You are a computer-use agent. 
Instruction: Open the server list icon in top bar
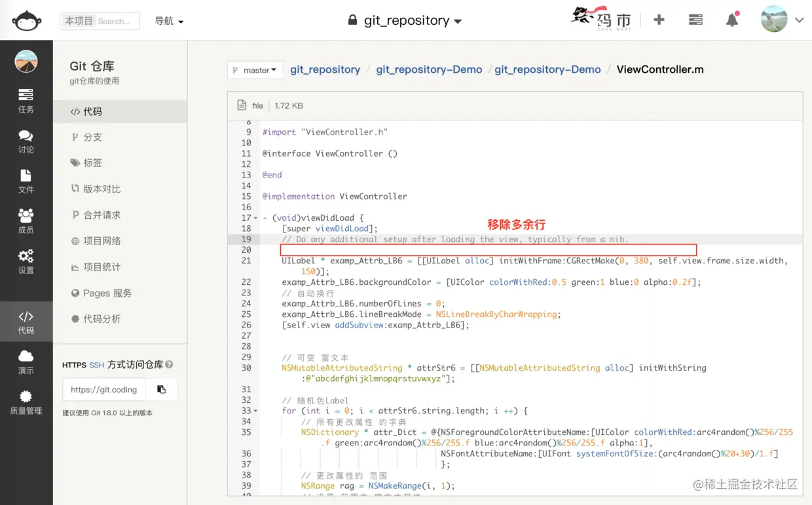(695, 20)
